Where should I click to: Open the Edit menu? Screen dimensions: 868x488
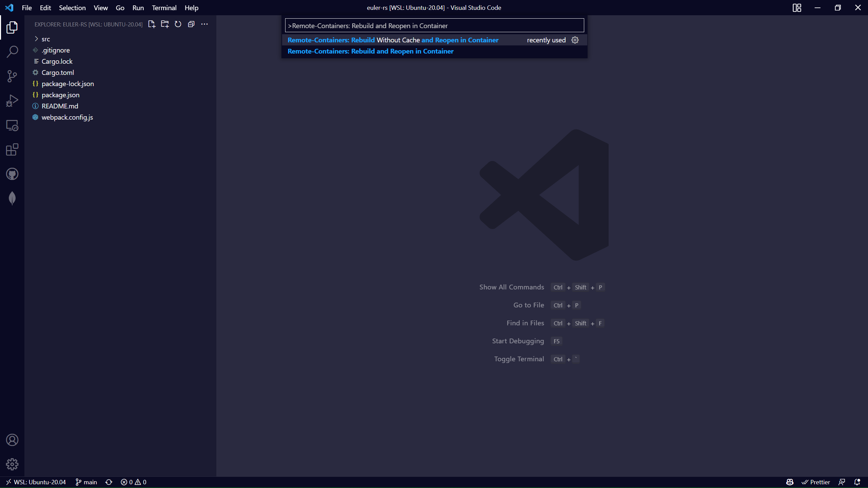pyautogui.click(x=45, y=7)
